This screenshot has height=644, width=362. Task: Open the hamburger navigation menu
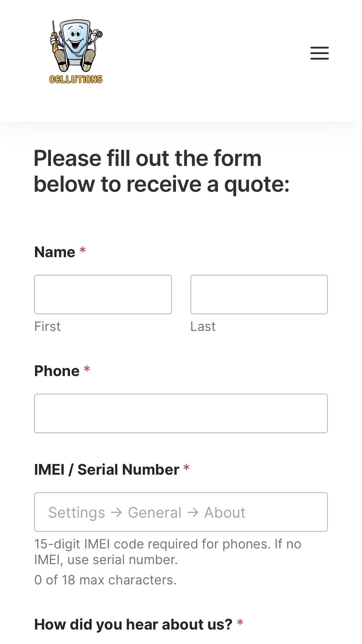tap(319, 53)
